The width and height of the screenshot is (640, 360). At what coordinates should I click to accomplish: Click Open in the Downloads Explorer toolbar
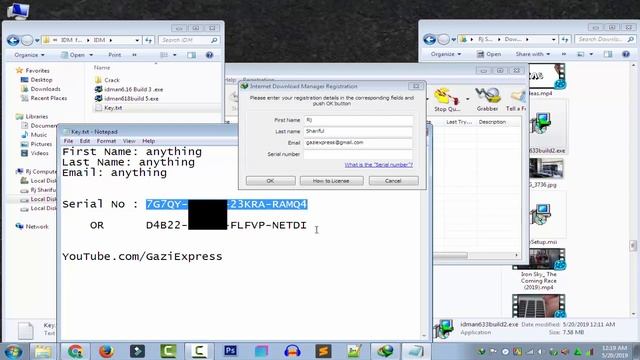tap(489, 54)
